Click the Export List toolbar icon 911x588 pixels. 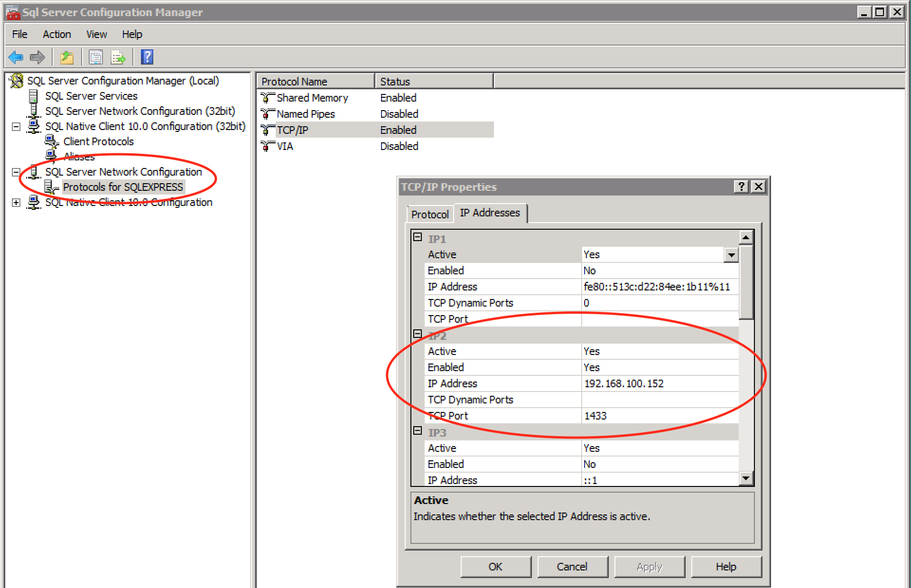[x=118, y=57]
